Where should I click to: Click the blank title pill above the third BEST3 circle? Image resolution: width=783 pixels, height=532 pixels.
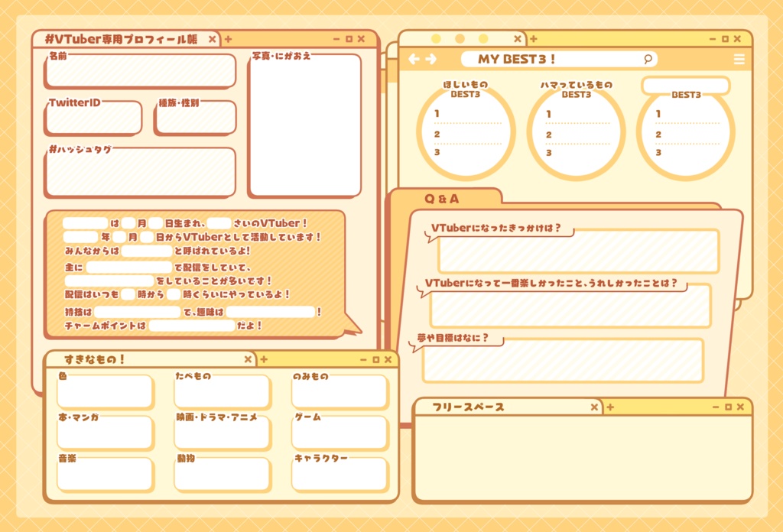click(686, 86)
